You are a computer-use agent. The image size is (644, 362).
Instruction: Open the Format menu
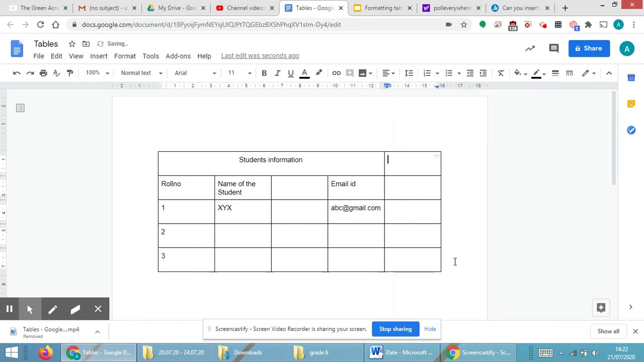(125, 56)
